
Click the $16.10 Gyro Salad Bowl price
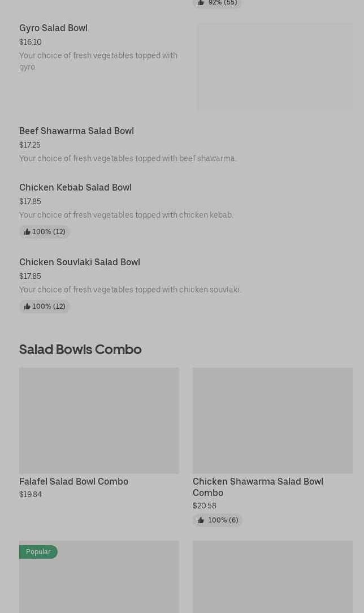coord(31,42)
